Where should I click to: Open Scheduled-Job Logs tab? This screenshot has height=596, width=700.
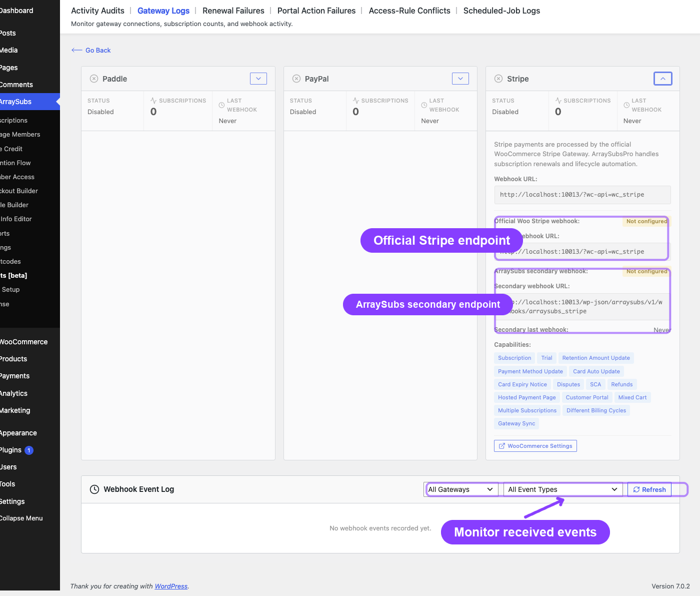[x=501, y=11]
